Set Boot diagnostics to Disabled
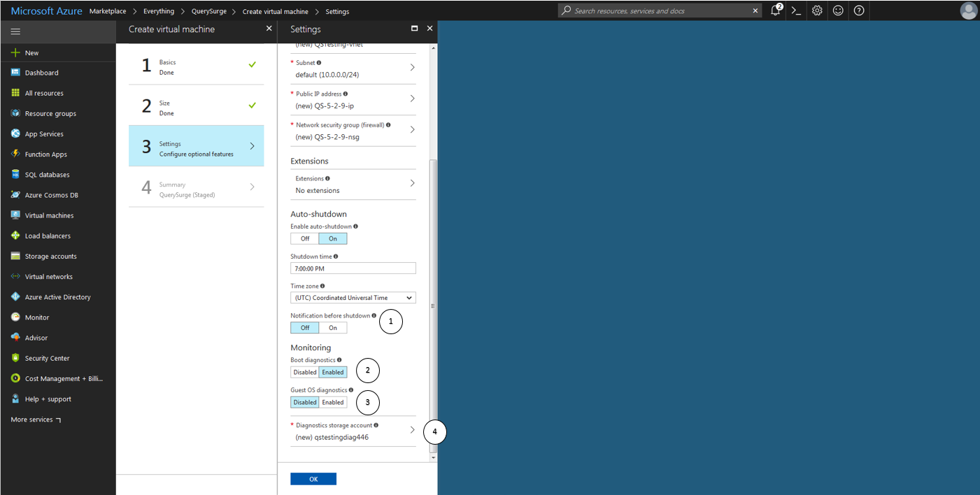The image size is (980, 495). click(305, 372)
